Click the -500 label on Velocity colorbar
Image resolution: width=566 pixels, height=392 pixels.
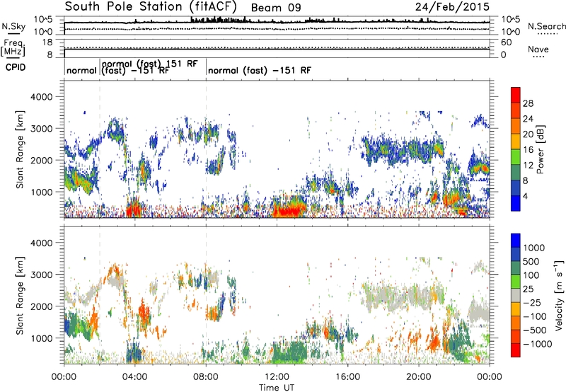pos(534,330)
